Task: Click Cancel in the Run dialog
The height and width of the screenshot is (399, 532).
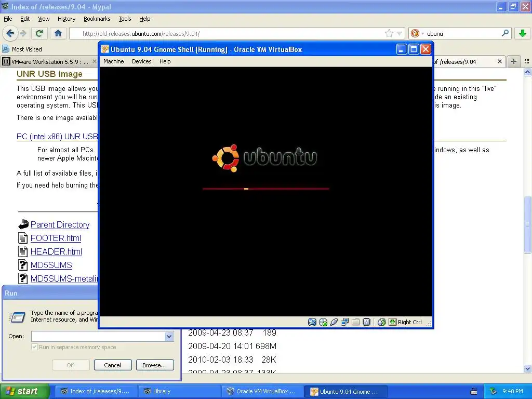Action: point(113,365)
